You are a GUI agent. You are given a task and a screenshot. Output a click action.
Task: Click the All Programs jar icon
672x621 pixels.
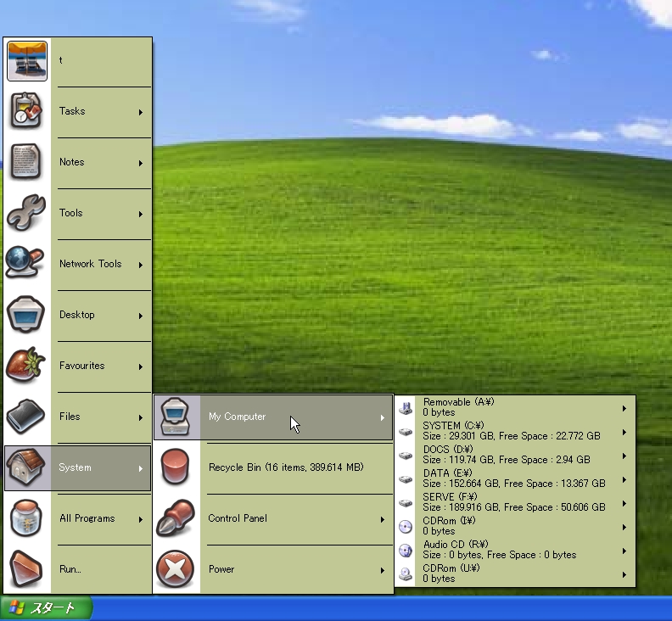[26, 517]
